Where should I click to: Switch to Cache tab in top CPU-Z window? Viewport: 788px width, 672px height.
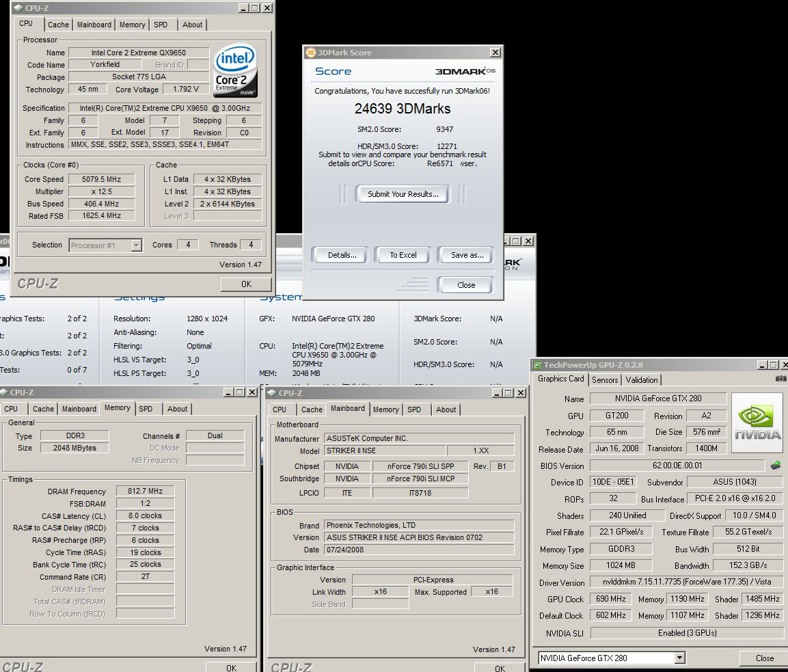[58, 25]
